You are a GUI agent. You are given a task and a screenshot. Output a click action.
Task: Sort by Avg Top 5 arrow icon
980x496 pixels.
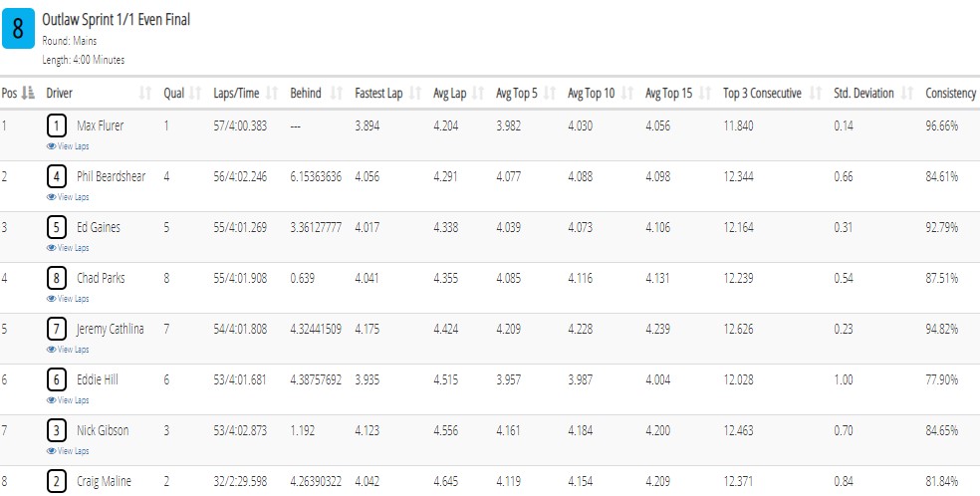pyautogui.click(x=550, y=94)
